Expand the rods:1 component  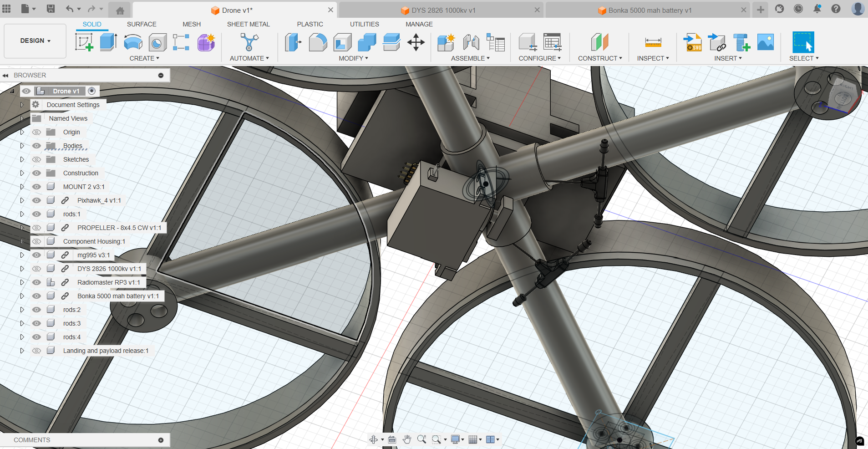coord(22,214)
